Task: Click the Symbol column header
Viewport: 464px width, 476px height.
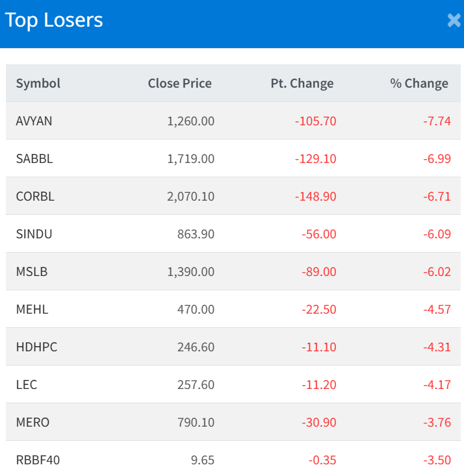Action: [x=38, y=83]
